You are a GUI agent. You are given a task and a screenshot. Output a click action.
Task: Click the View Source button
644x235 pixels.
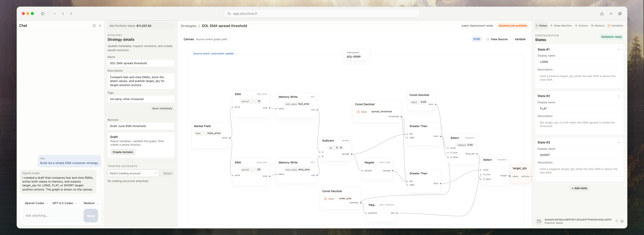click(497, 39)
